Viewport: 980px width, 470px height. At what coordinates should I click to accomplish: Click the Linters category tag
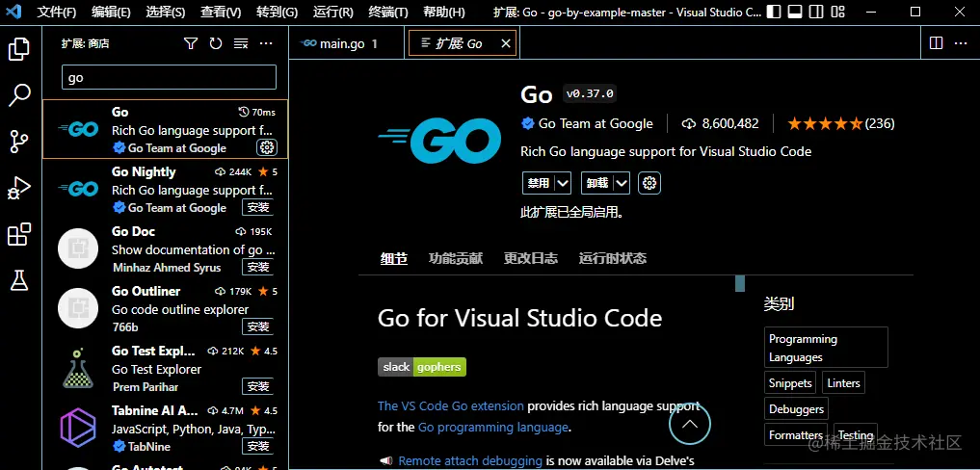(843, 383)
